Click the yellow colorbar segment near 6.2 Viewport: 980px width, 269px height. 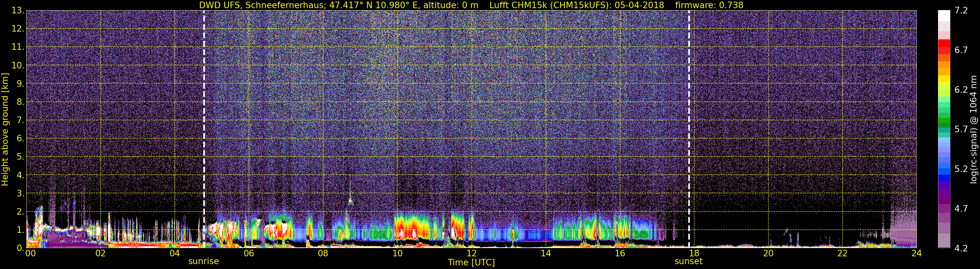(x=944, y=79)
